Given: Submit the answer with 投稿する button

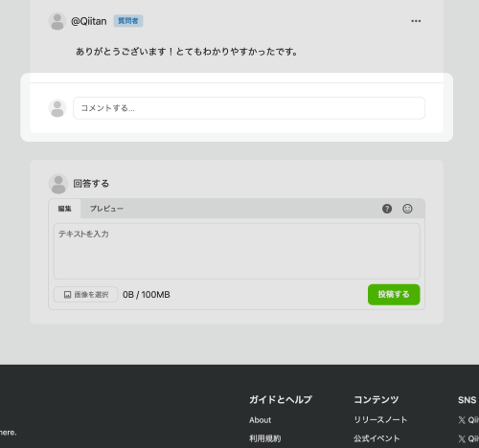Looking at the screenshot, I should (394, 295).
